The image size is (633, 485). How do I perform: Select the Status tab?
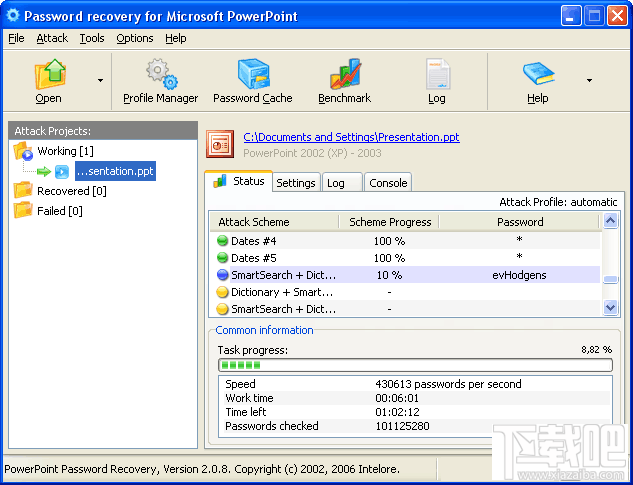[x=239, y=181]
